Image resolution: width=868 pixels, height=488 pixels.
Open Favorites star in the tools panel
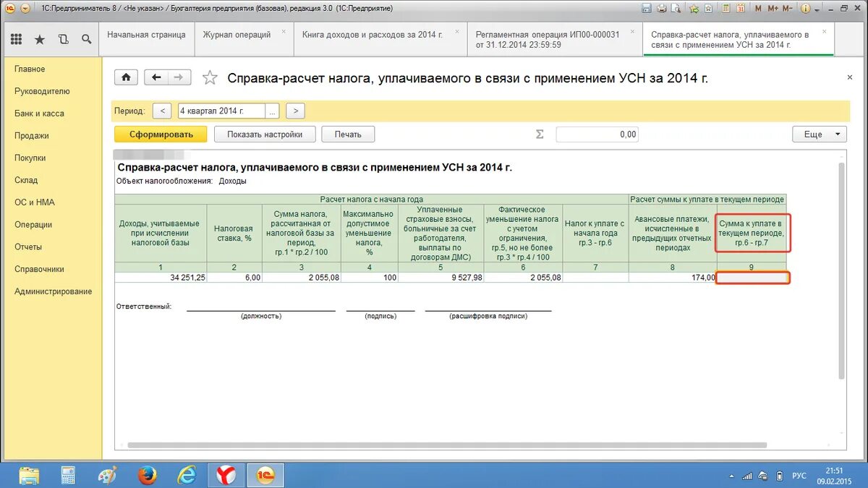tap(40, 39)
